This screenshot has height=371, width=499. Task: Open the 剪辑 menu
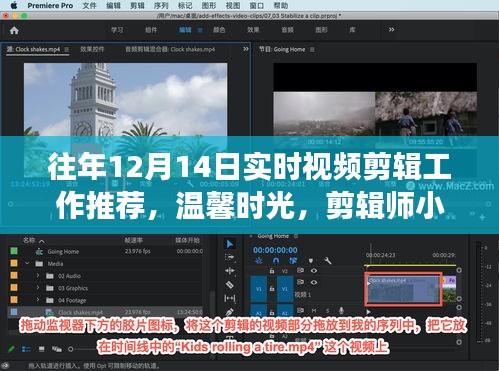click(x=137, y=6)
